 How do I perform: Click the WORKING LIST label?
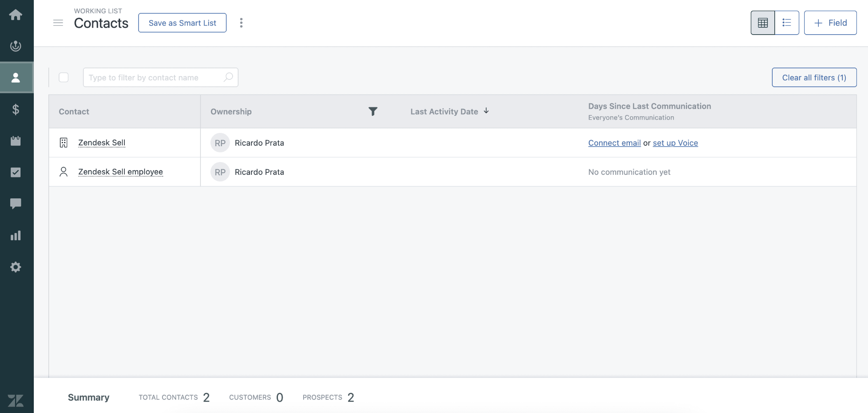click(x=98, y=11)
